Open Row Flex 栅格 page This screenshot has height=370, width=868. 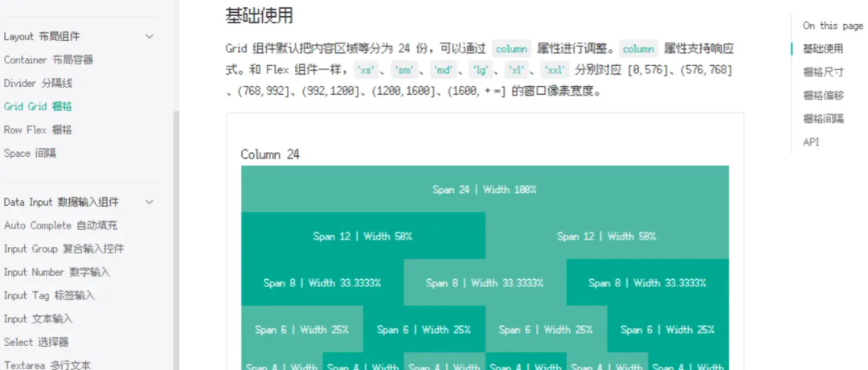click(x=38, y=129)
